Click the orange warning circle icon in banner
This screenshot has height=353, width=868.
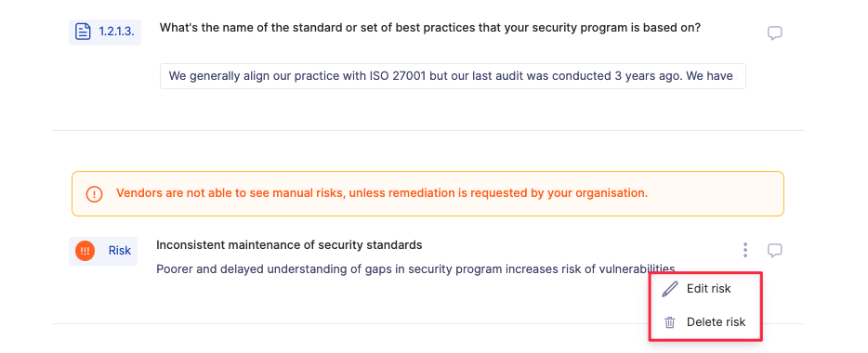pyautogui.click(x=95, y=194)
